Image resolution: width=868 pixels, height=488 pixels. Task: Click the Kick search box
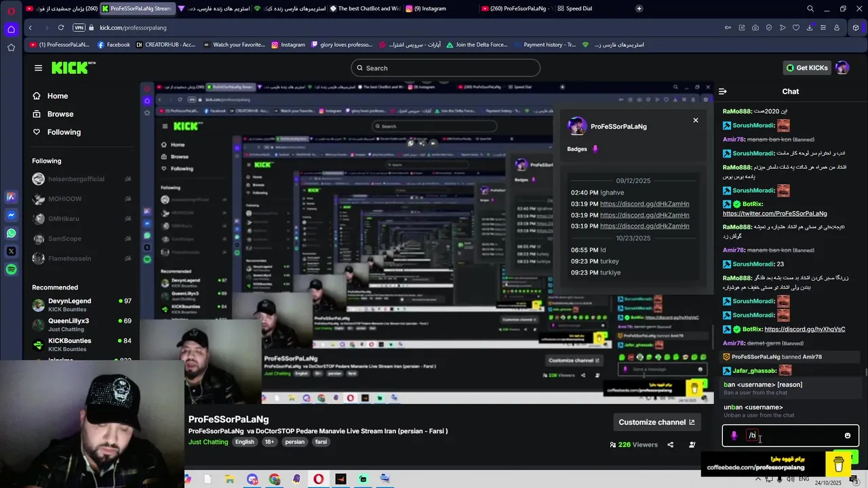[x=446, y=68]
